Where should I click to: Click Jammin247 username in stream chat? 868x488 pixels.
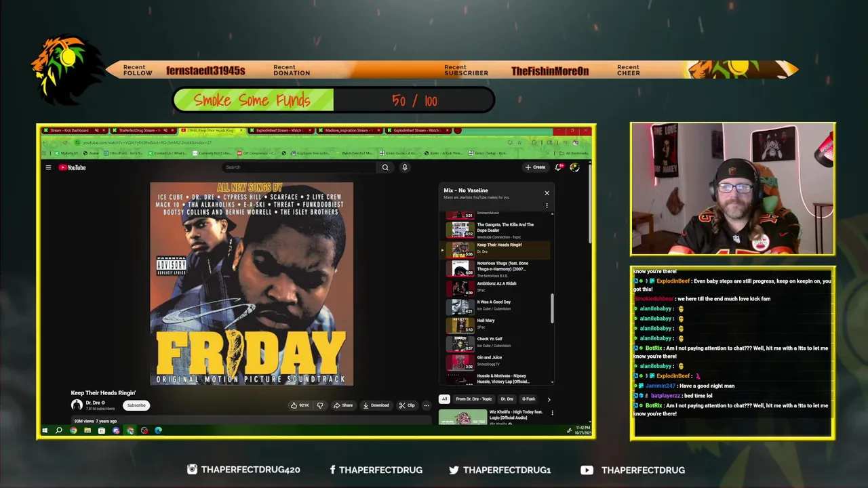pos(660,386)
